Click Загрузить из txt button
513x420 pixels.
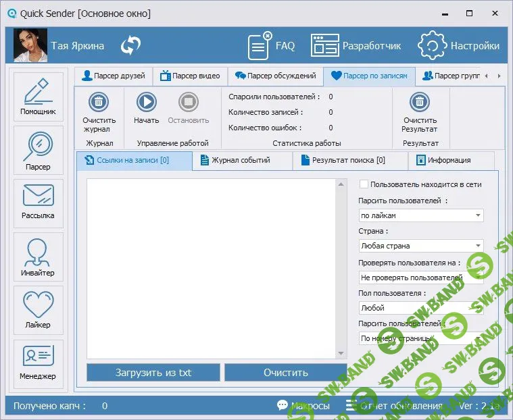[153, 373]
